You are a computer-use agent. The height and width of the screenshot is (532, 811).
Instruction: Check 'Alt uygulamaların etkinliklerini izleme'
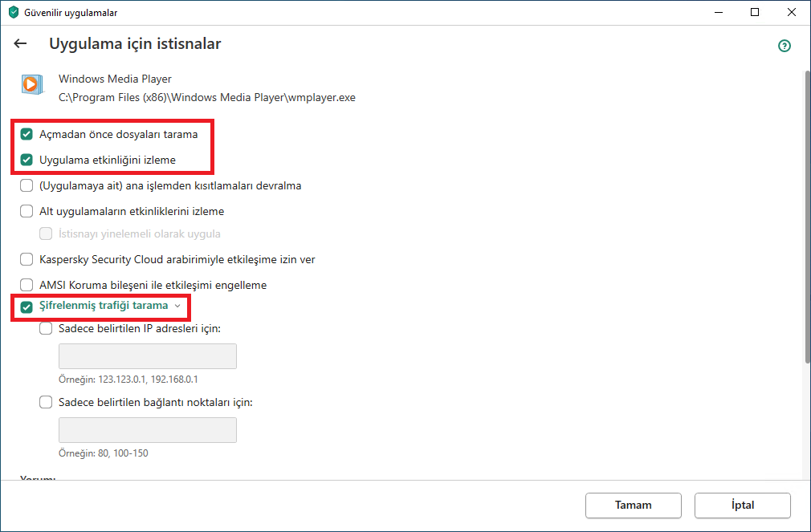point(26,211)
